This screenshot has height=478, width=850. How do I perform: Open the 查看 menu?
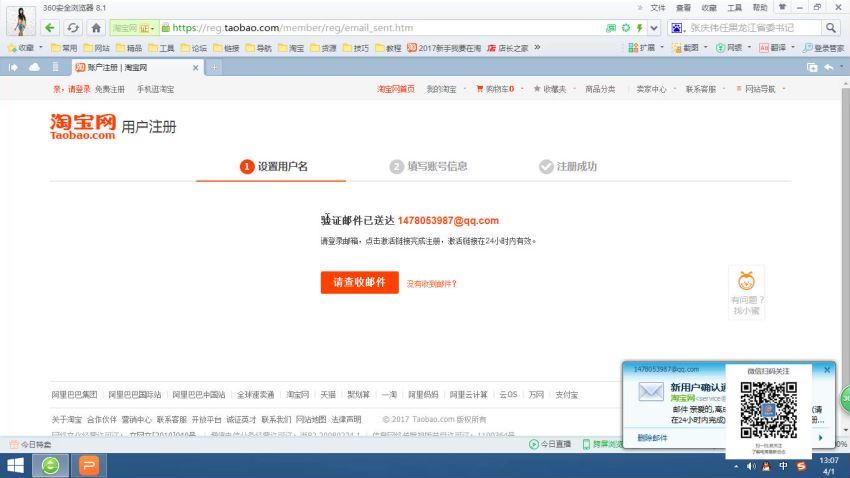click(683, 8)
